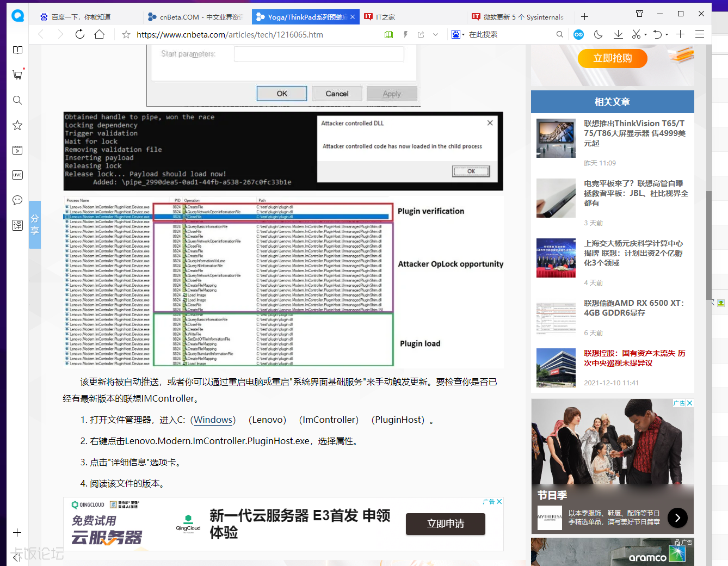Toggle night mode moon icon
This screenshot has height=566, width=728.
click(599, 34)
